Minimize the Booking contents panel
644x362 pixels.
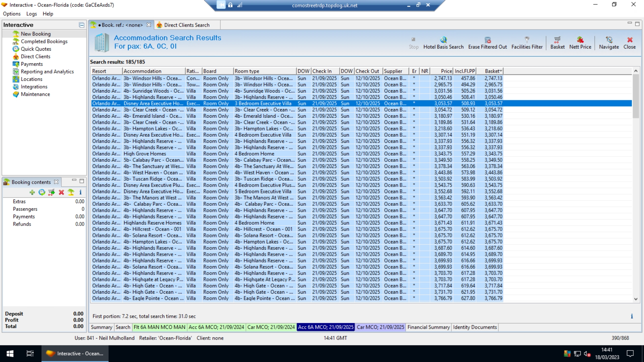click(74, 181)
